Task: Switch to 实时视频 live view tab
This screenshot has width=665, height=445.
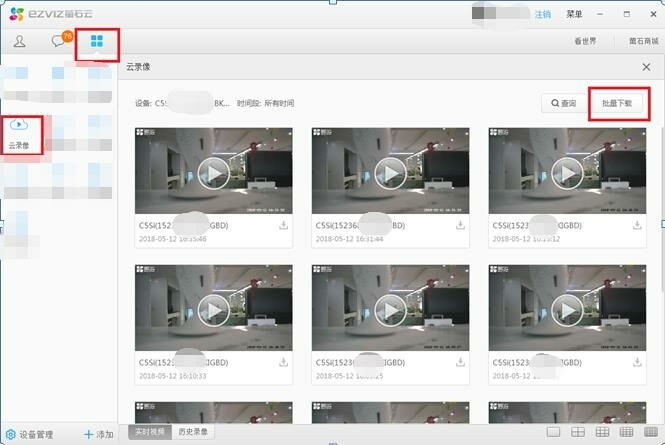Action: (150, 432)
